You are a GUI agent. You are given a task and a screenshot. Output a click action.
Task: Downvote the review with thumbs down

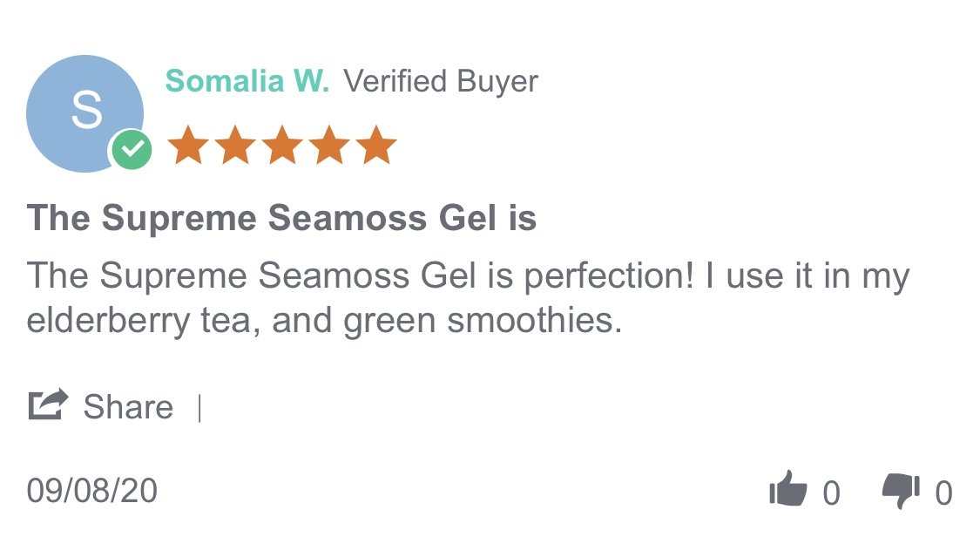(x=901, y=492)
